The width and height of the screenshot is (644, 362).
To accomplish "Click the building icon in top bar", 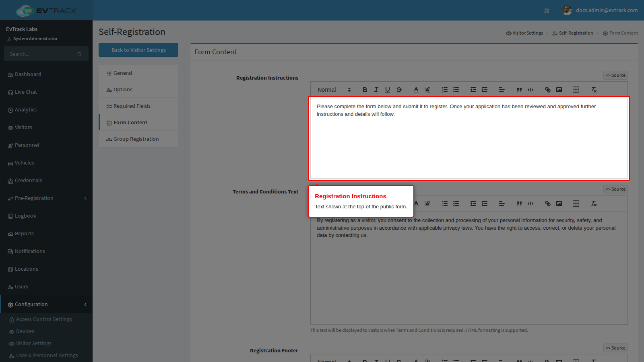I will point(547,11).
